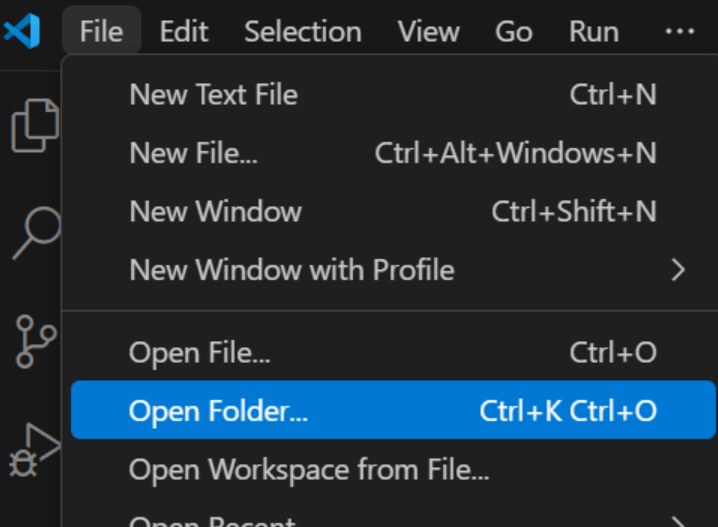Open the Run and Debug icon
The width and height of the screenshot is (718, 527).
[x=35, y=450]
